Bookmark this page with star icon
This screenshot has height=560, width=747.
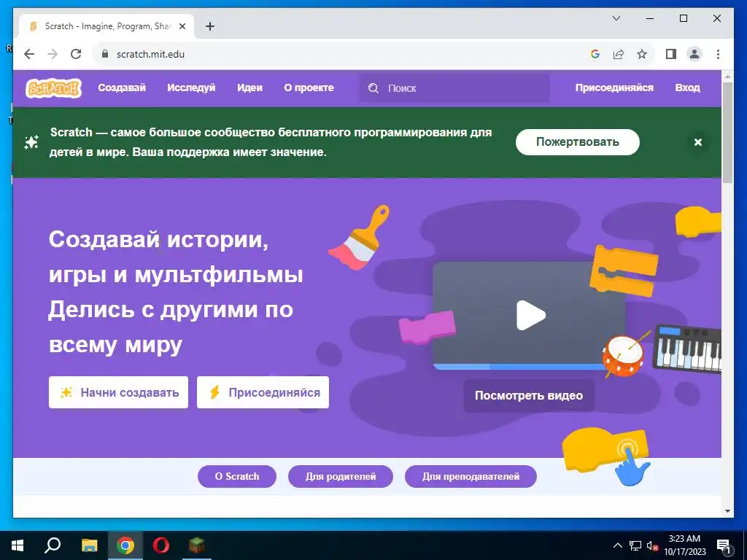click(x=642, y=54)
